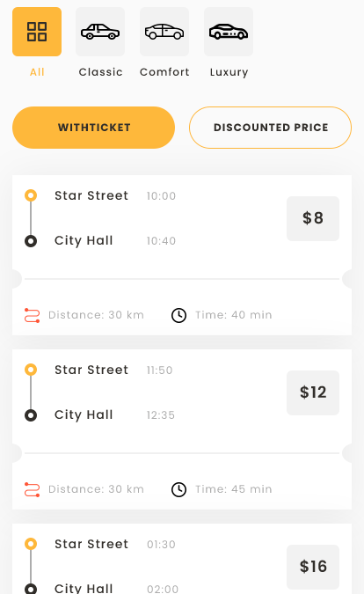The width and height of the screenshot is (364, 594).
Task: Click the route distance icon in first ticket
Action: tap(33, 315)
